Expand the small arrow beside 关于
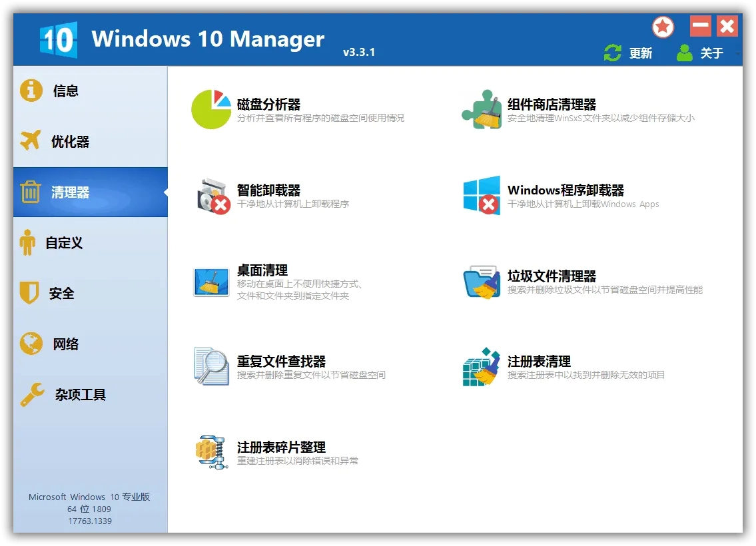 (737, 53)
